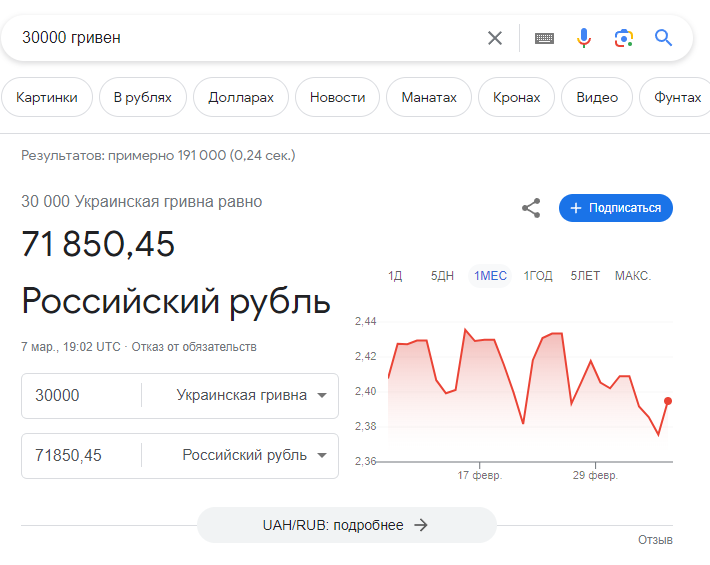Select the 5ЛЕТ chart range
The image size is (710, 565).
click(585, 276)
